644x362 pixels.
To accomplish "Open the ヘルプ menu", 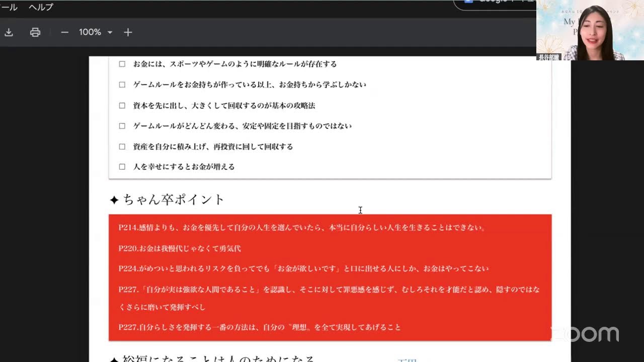I will coord(41,7).
